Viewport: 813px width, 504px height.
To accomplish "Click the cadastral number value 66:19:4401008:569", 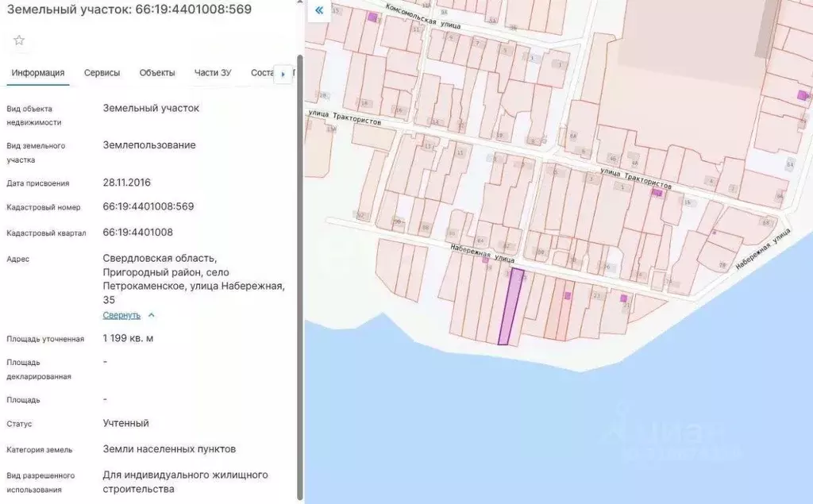I will tap(148, 206).
